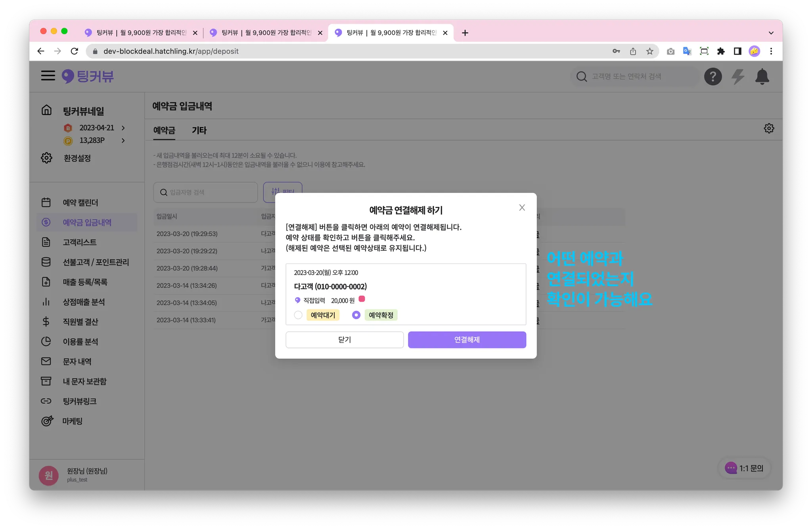Switch to the 예약금 tab
The image size is (812, 529).
pyautogui.click(x=164, y=130)
